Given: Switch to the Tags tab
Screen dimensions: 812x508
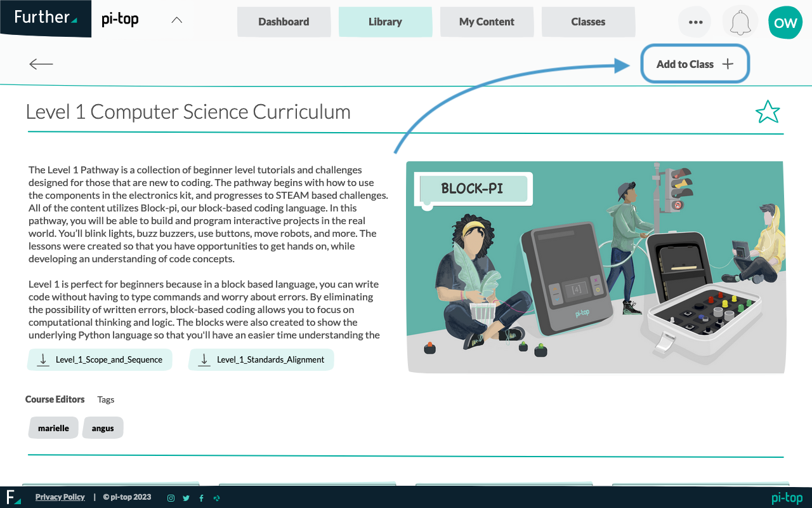Looking at the screenshot, I should 106,399.
